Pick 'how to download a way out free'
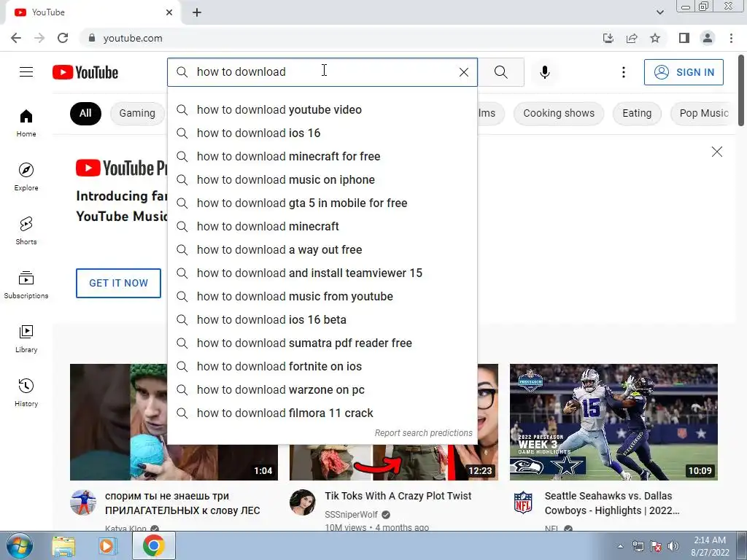The image size is (747, 560). click(x=322, y=249)
